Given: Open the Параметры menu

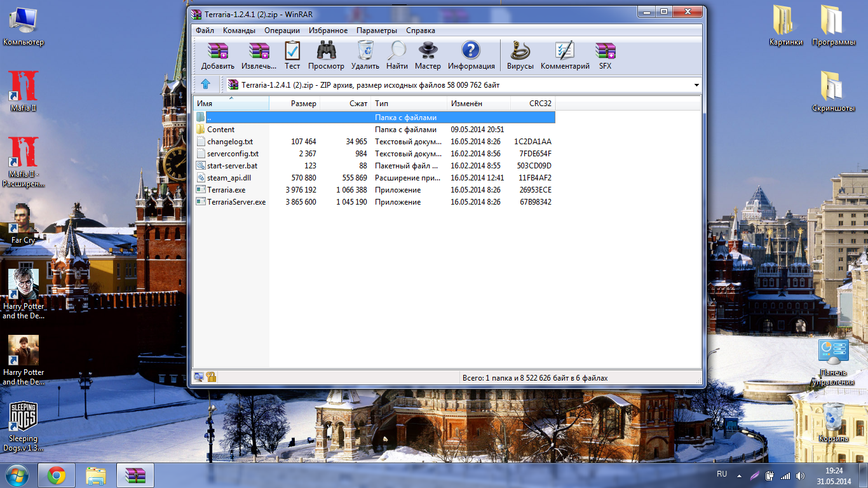Looking at the screenshot, I should click(376, 30).
